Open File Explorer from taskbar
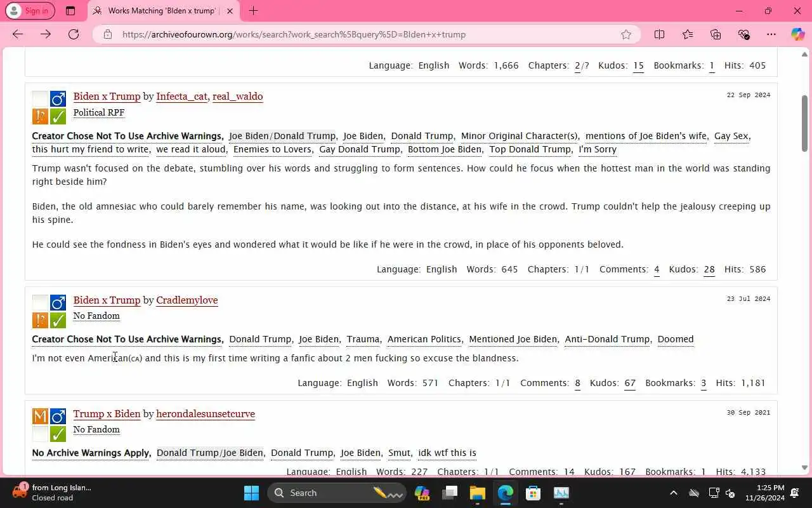This screenshot has height=508, width=812. click(477, 493)
